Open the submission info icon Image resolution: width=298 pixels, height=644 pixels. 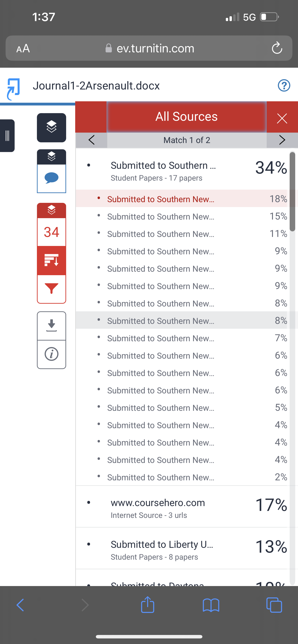[52, 354]
